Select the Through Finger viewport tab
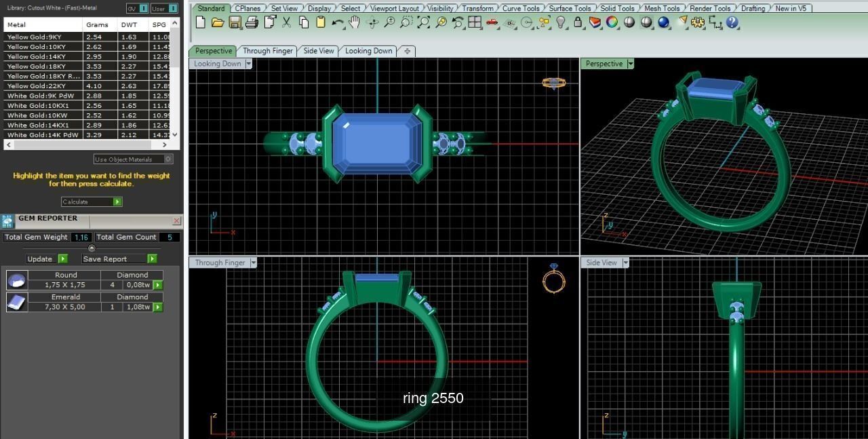The image size is (868, 439). [x=268, y=51]
